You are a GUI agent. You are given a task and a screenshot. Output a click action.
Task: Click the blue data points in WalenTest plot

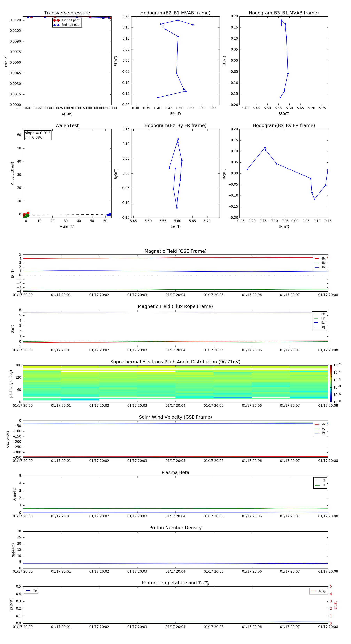[x=109, y=214]
